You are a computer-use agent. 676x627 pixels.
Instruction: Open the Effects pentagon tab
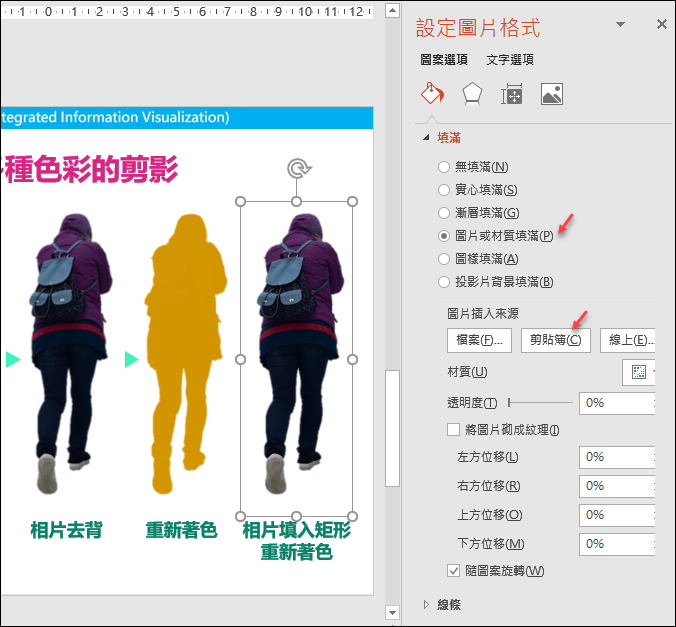tap(472, 94)
